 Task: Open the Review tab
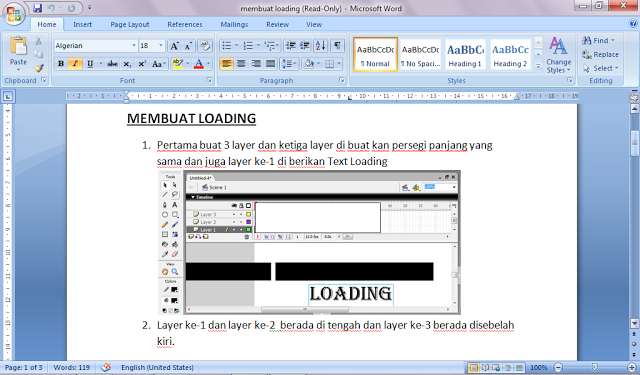[278, 24]
